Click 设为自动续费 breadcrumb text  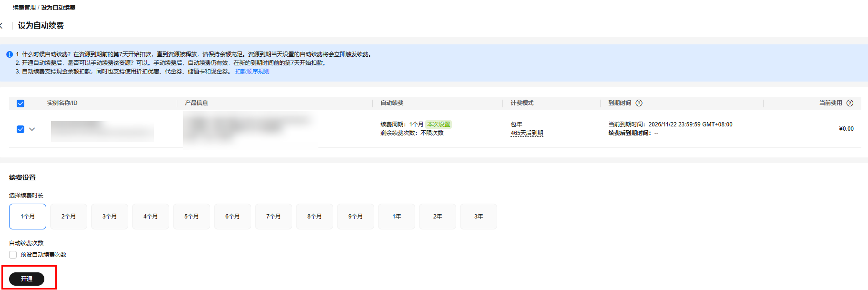[x=58, y=8]
